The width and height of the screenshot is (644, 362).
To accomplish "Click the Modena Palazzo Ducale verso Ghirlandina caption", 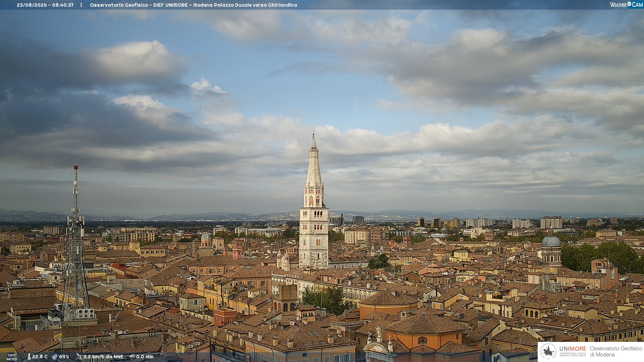I will click(245, 5).
